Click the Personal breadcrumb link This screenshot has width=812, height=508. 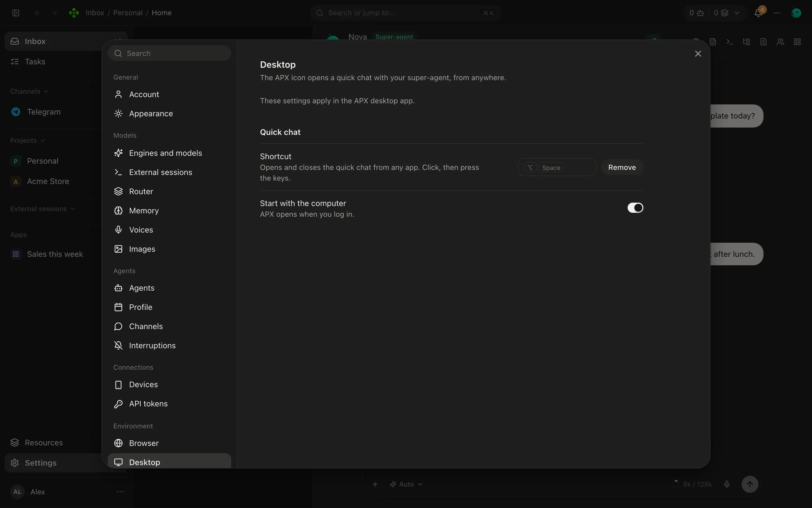128,13
